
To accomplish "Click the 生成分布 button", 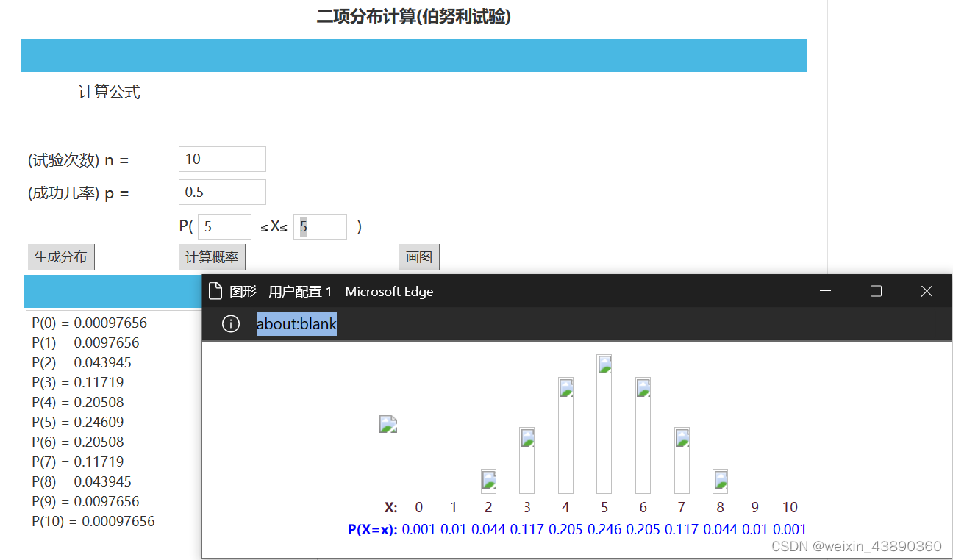I will point(61,256).
